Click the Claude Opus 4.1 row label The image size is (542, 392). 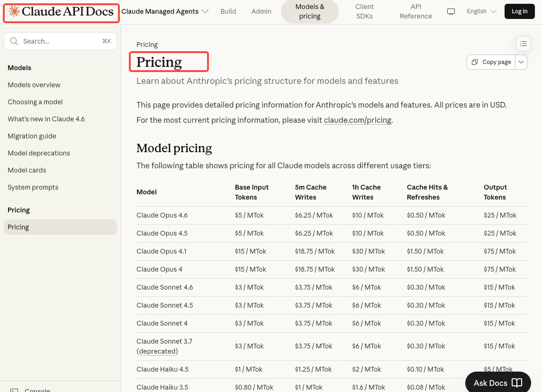162,251
